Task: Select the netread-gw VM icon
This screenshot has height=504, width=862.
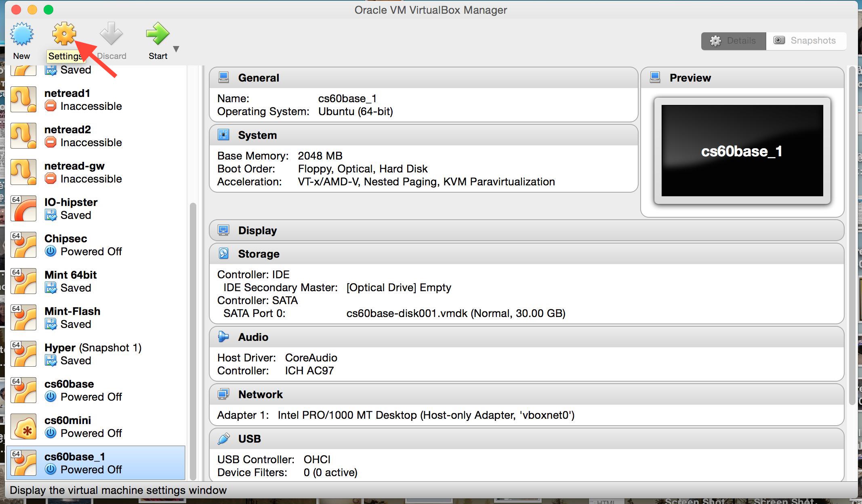Action: (x=23, y=172)
